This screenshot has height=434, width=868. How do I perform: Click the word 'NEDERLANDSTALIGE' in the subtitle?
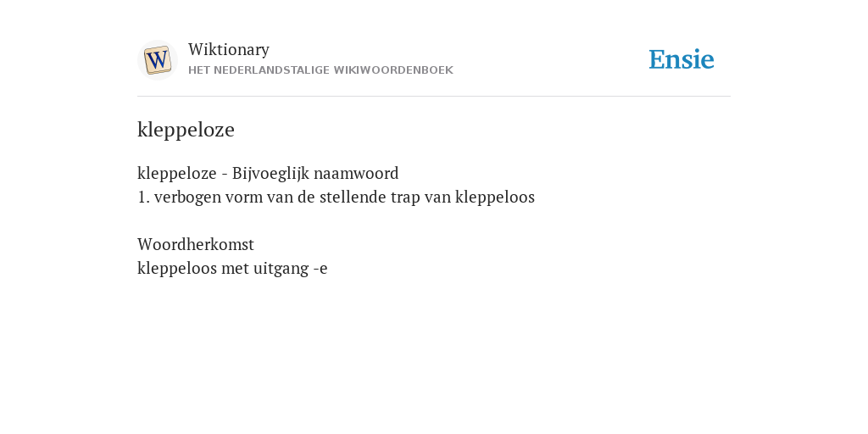tap(271, 70)
